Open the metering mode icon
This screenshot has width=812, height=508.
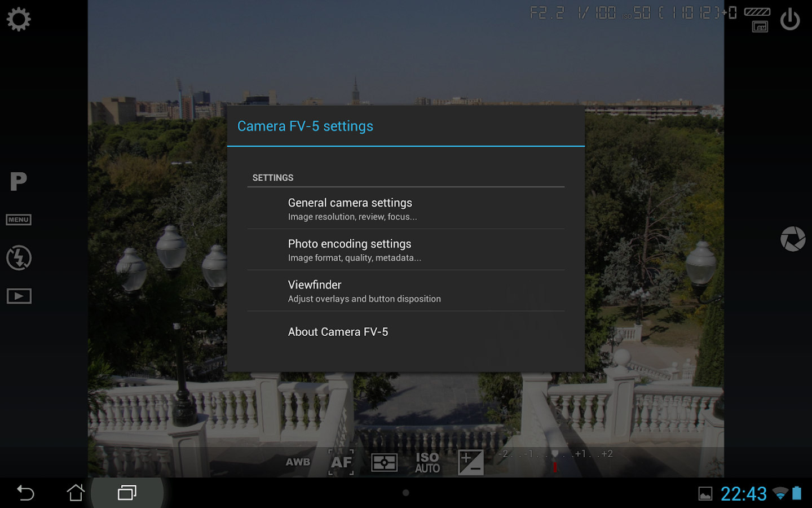coord(385,463)
